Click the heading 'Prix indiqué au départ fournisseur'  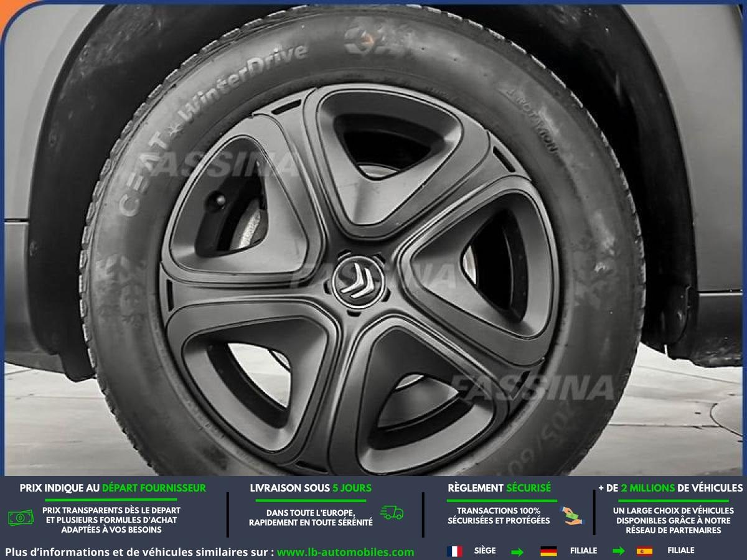coord(113,488)
